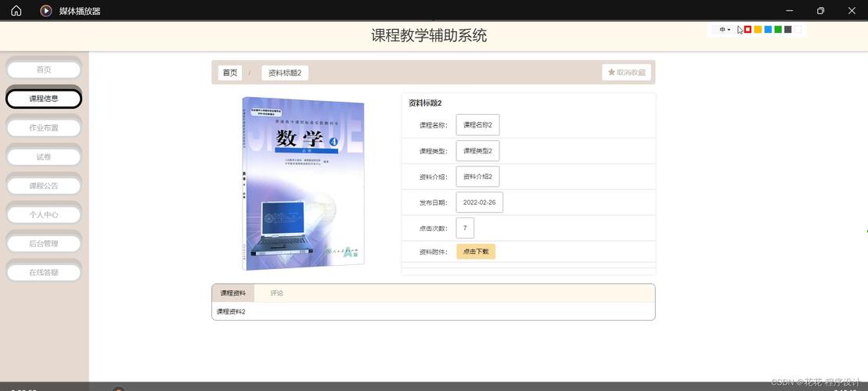Open 作业布置 in the sidebar
The height and width of the screenshot is (391, 868).
click(x=44, y=127)
